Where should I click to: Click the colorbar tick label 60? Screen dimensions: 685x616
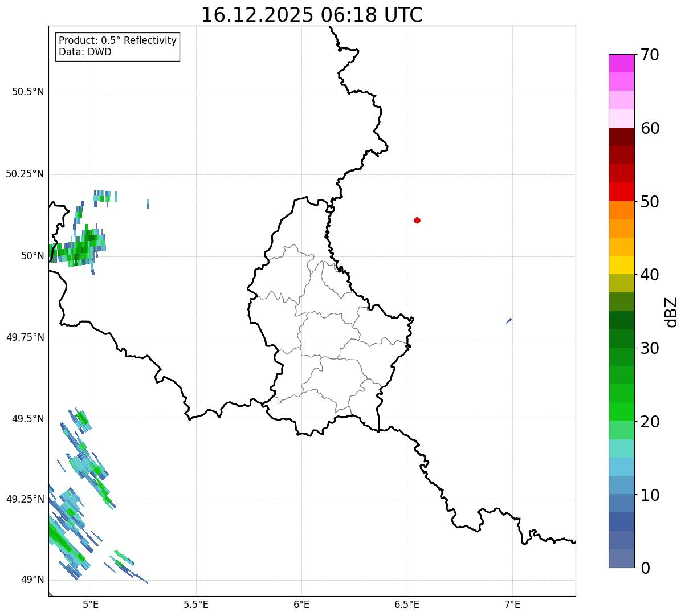pos(650,128)
